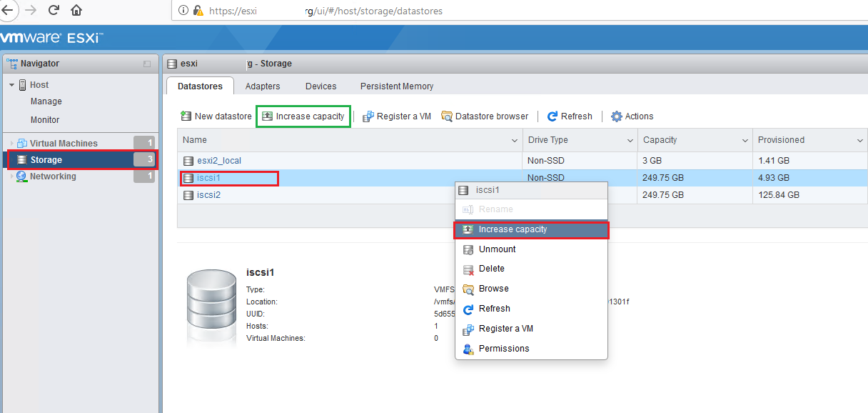Select Virtual Machines in the Navigator
This screenshot has width=868, height=413.
tap(64, 144)
